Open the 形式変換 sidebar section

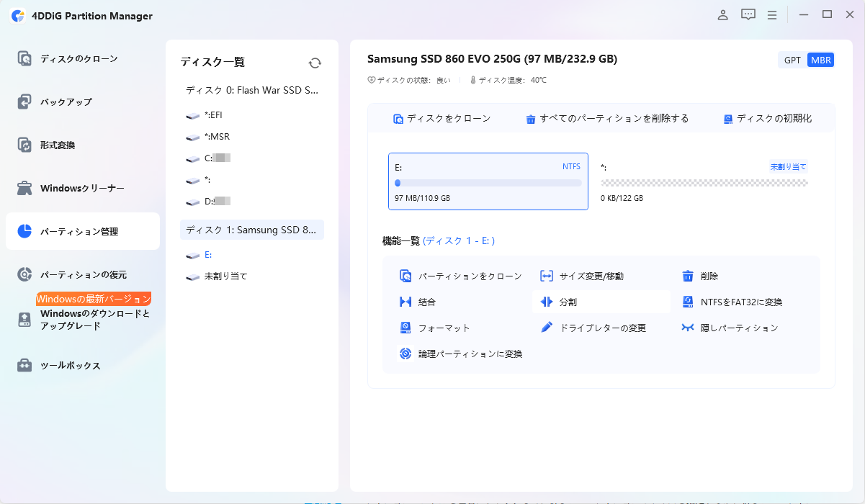[82, 145]
